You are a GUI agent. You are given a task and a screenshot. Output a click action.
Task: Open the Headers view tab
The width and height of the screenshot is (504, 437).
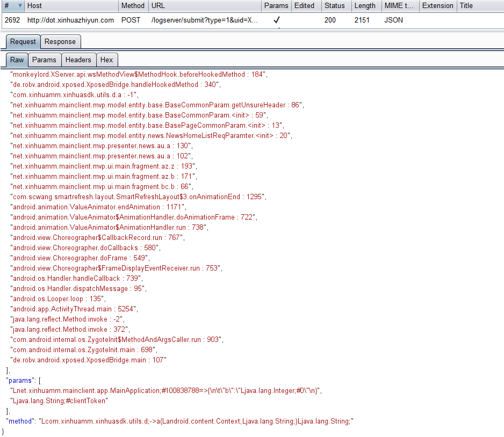78,60
